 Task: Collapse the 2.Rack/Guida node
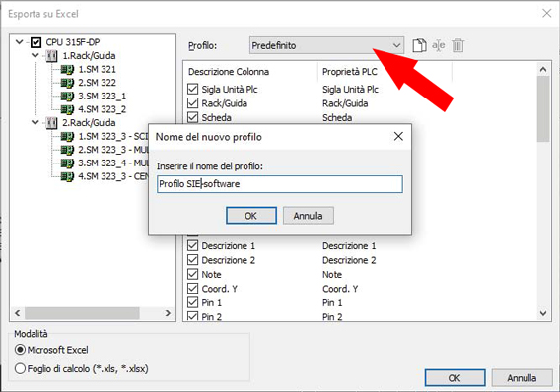coord(35,123)
